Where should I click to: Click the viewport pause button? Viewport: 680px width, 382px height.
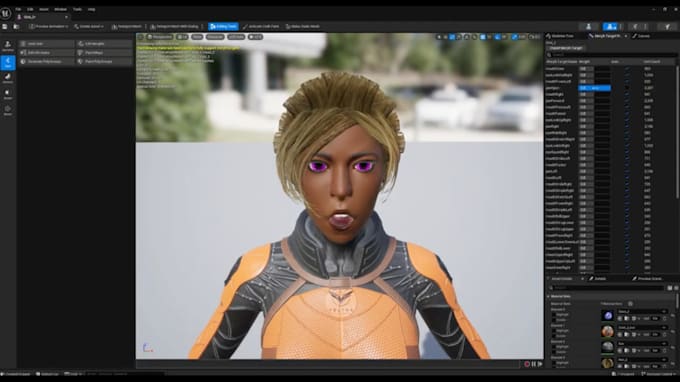[x=534, y=364]
